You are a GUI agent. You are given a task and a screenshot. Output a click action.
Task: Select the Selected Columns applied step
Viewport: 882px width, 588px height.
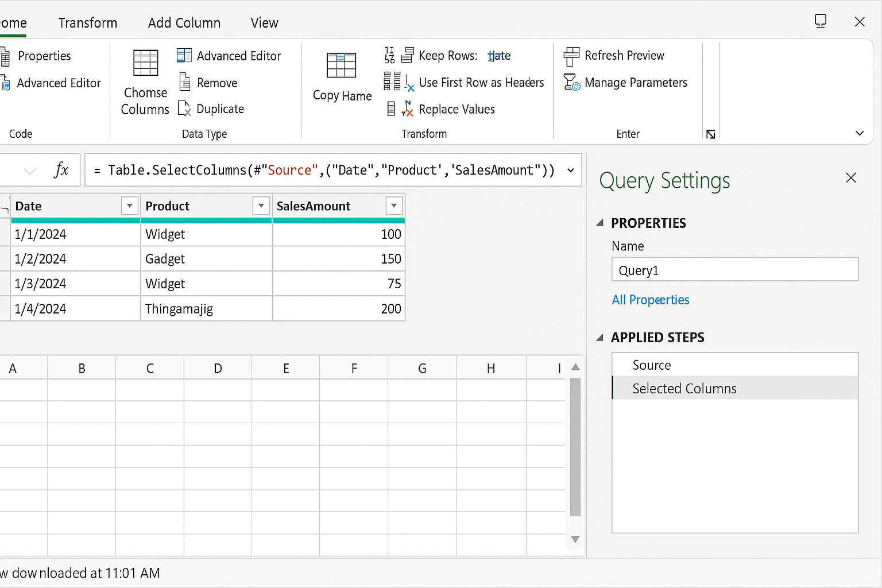[x=735, y=388]
